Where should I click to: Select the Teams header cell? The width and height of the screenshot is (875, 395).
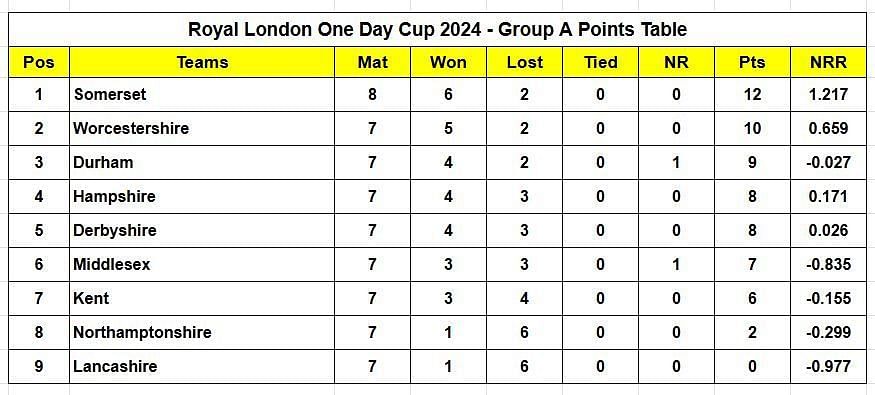[202, 62]
